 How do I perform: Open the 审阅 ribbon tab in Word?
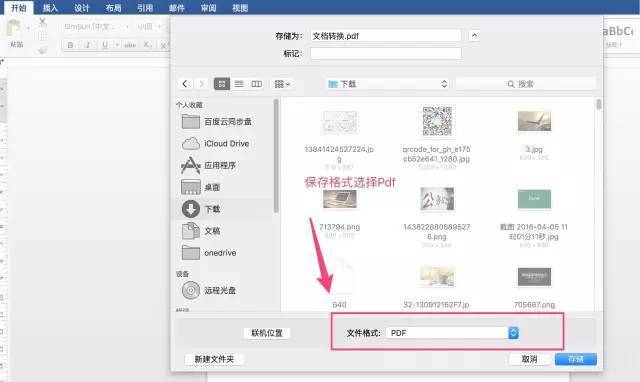(208, 8)
